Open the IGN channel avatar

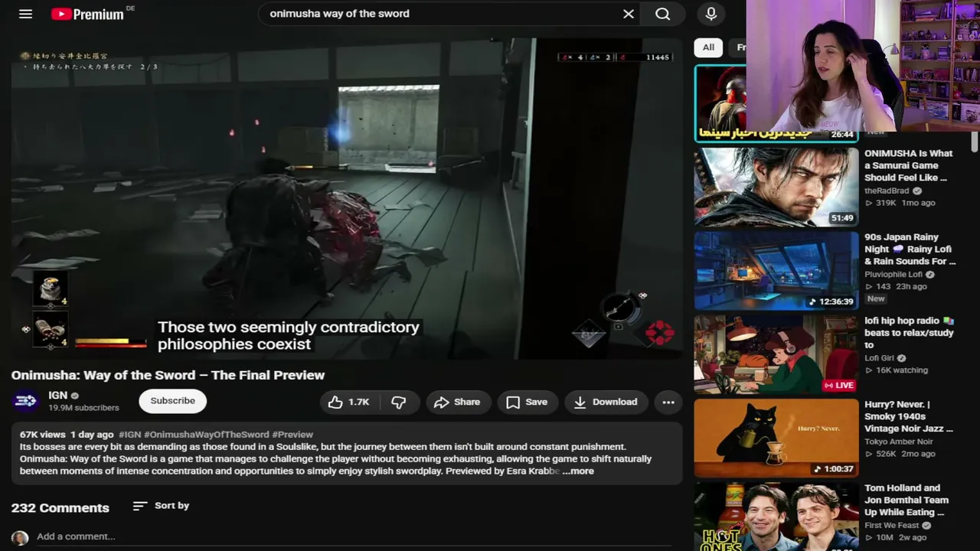point(25,400)
